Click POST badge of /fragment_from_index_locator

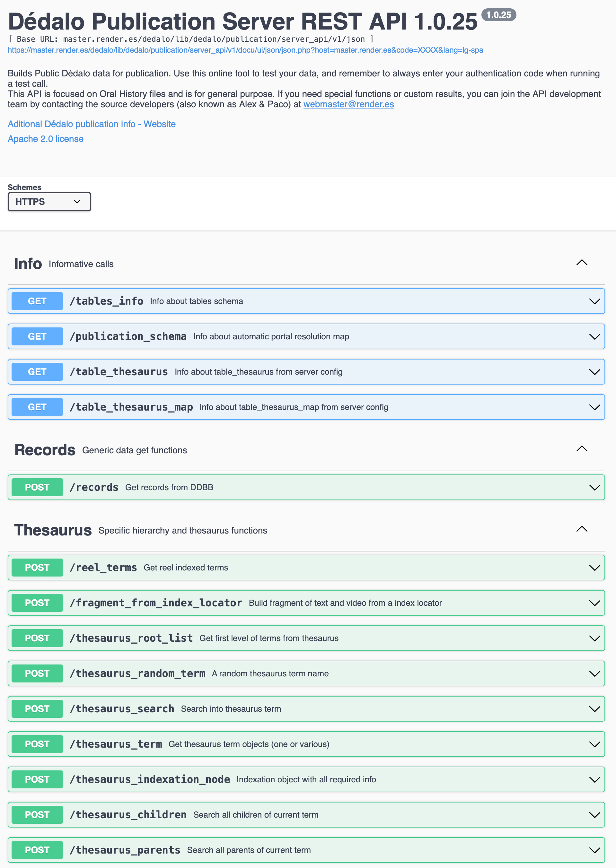37,603
